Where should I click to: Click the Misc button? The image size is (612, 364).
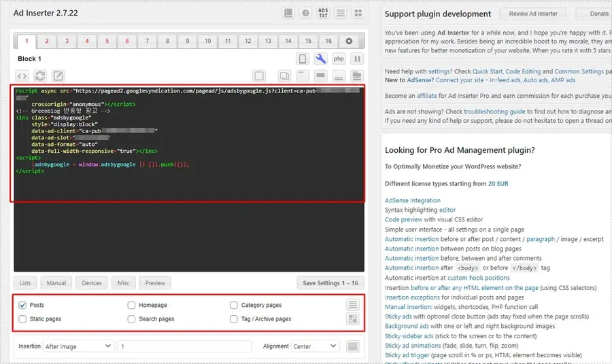(123, 283)
